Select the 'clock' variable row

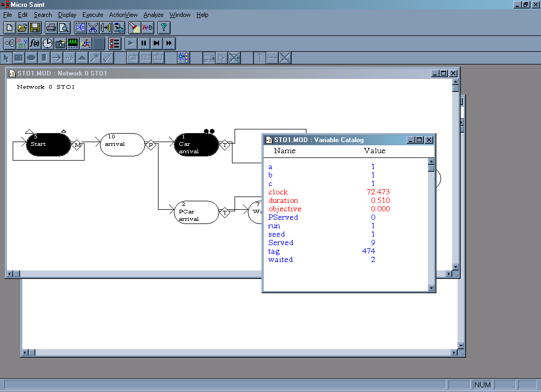[x=278, y=192]
